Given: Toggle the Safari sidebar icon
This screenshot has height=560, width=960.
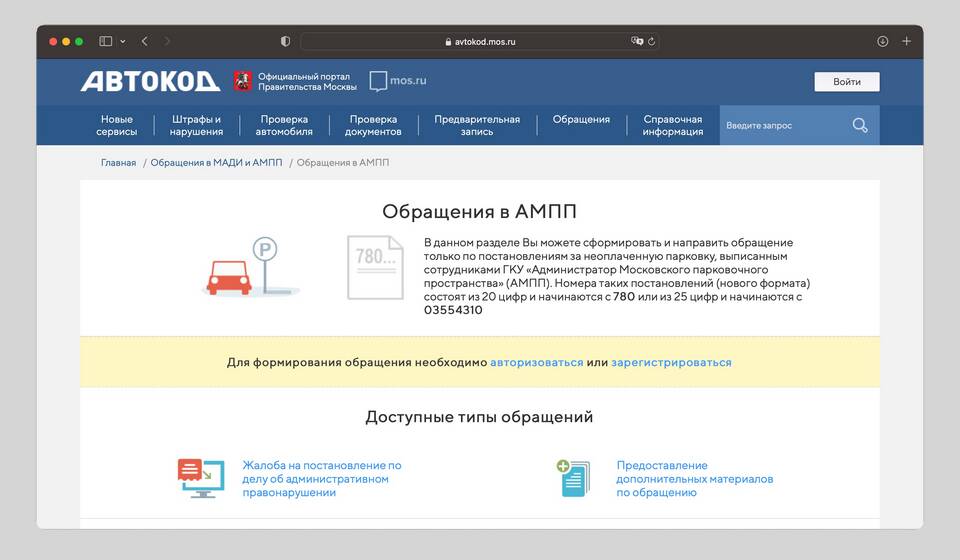Looking at the screenshot, I should pyautogui.click(x=106, y=41).
